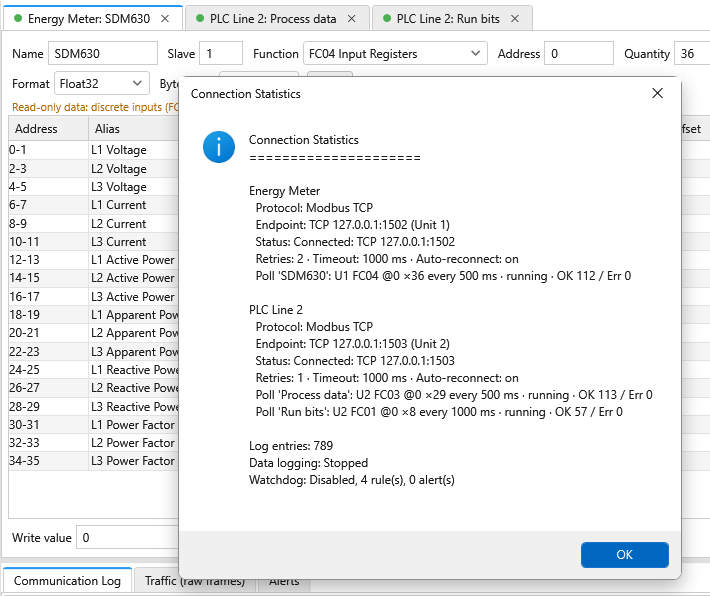710x596 pixels.
Task: Click the Alias column header
Action: coord(134,129)
